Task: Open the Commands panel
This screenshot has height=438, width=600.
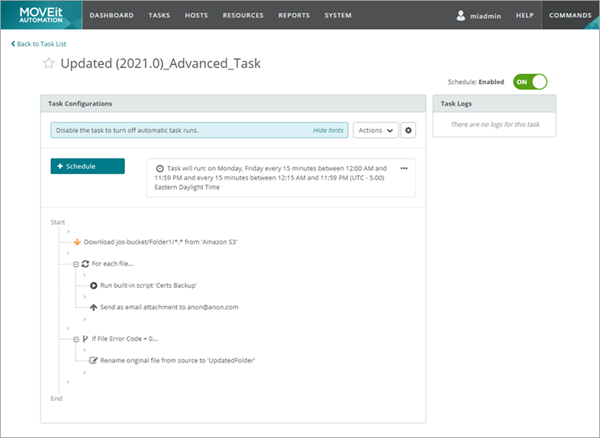Action: (x=570, y=15)
